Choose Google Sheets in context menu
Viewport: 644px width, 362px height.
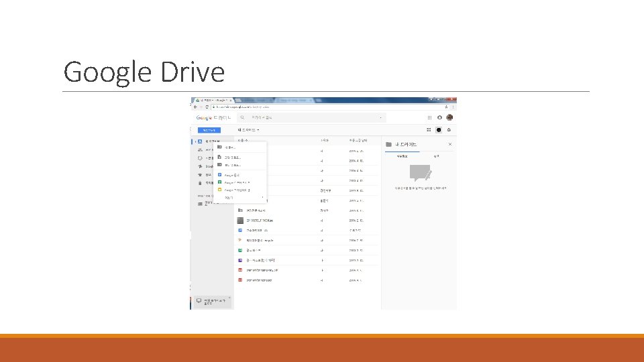(x=240, y=182)
